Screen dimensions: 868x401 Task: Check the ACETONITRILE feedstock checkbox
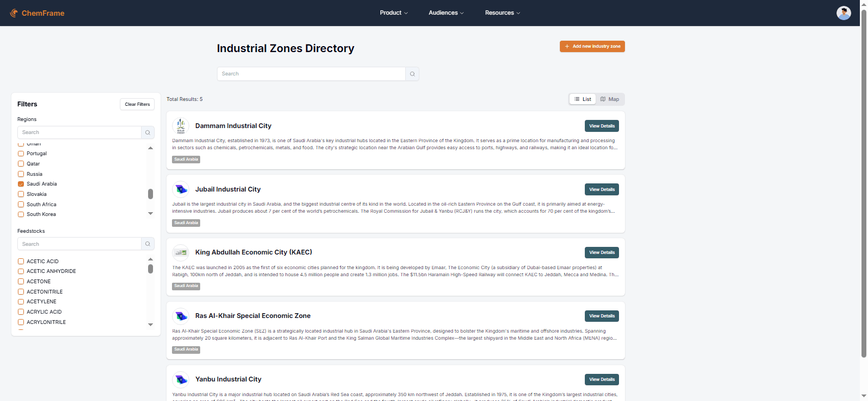click(x=21, y=292)
